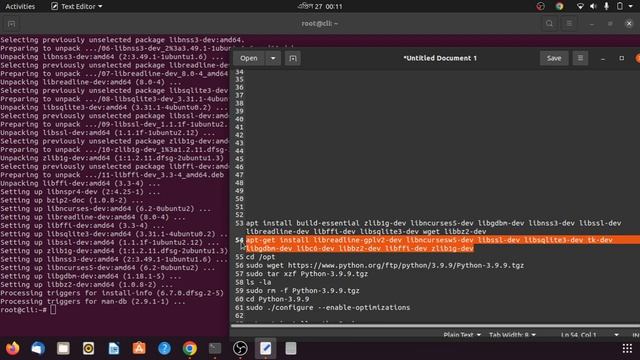Click the gray app icon after Text Editor
640x360 pixels.
tap(291, 348)
